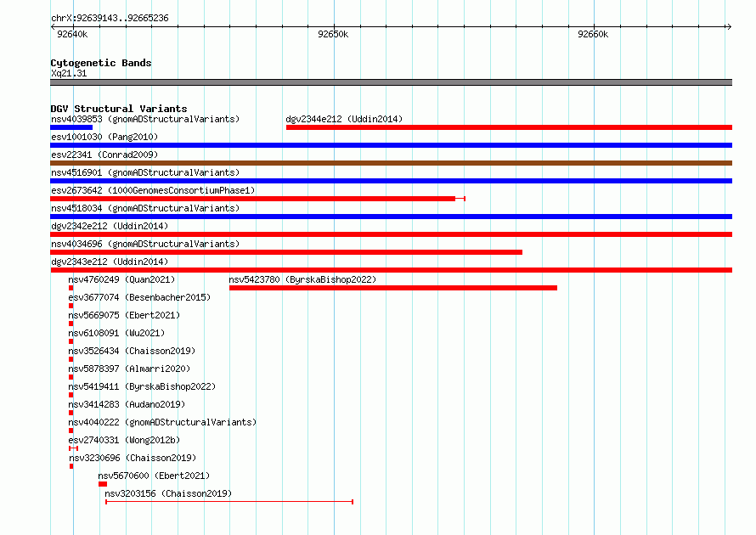The width and height of the screenshot is (756, 535).
Task: Open the nsv3526434 (Chaisson2019) label
Action: pyautogui.click(x=132, y=351)
